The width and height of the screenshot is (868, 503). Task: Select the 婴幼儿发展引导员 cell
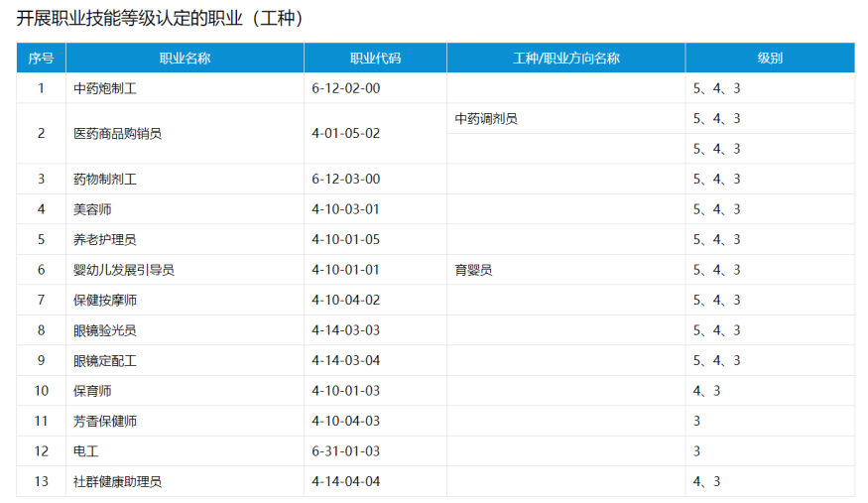coord(124,270)
